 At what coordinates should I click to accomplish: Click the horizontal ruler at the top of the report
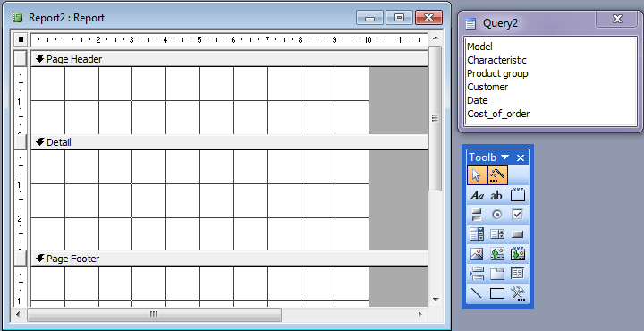tap(229, 40)
